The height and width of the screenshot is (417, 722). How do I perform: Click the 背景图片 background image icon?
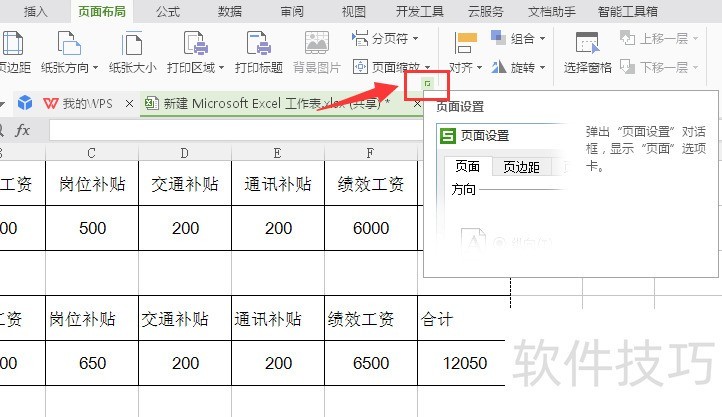(x=317, y=43)
